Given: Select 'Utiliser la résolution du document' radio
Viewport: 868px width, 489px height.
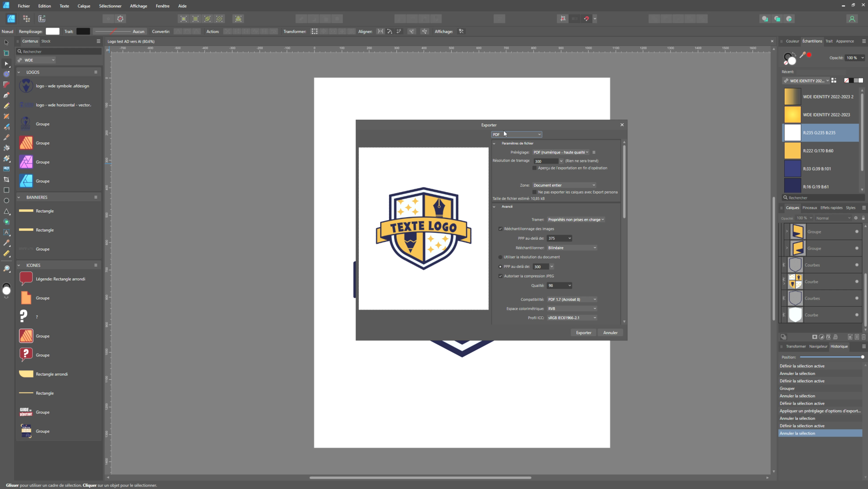Looking at the screenshot, I should [x=501, y=257].
